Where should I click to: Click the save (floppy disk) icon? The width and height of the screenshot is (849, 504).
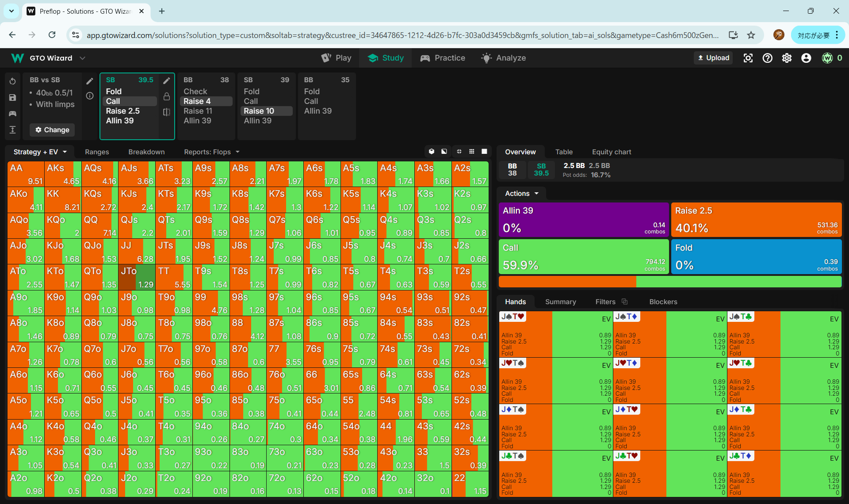tap(12, 98)
